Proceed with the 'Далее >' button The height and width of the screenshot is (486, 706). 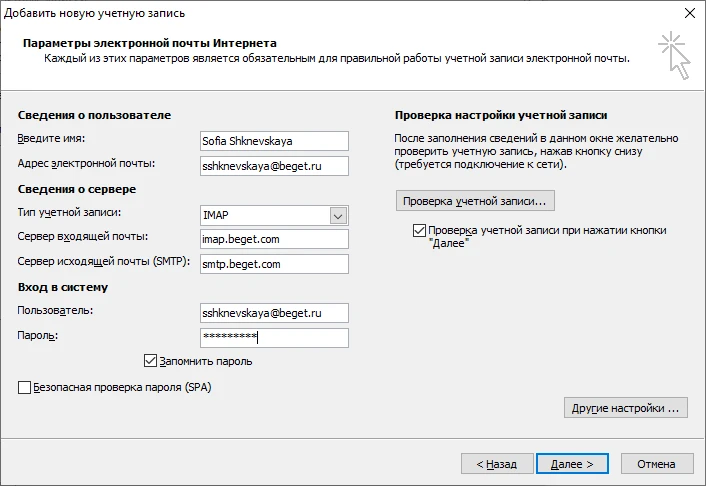click(x=571, y=464)
